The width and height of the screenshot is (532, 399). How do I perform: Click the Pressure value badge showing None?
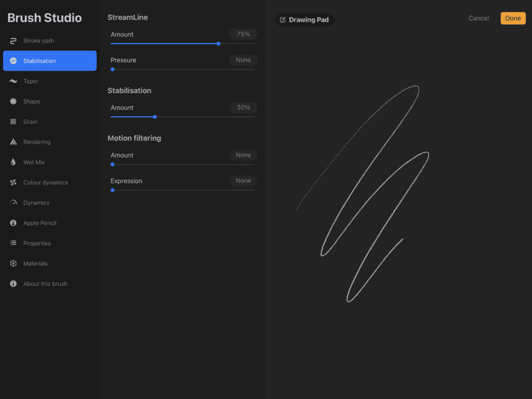pyautogui.click(x=243, y=60)
